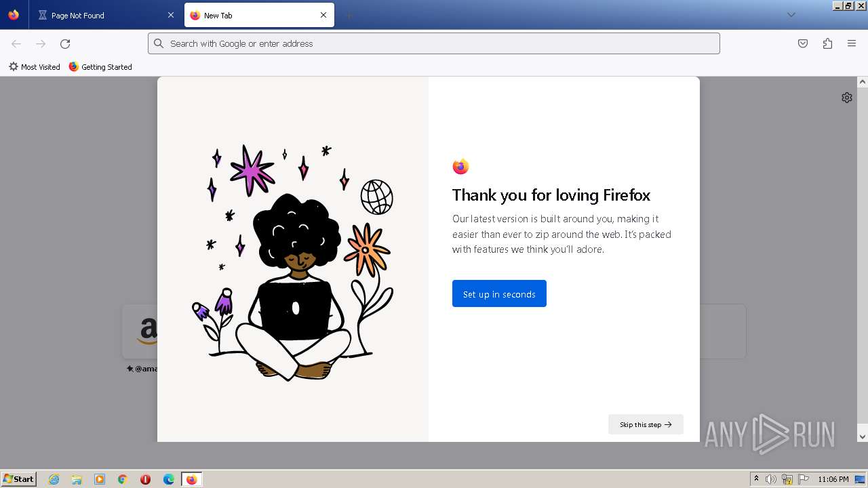
Task: Open the volume control tray icon
Action: click(771, 479)
